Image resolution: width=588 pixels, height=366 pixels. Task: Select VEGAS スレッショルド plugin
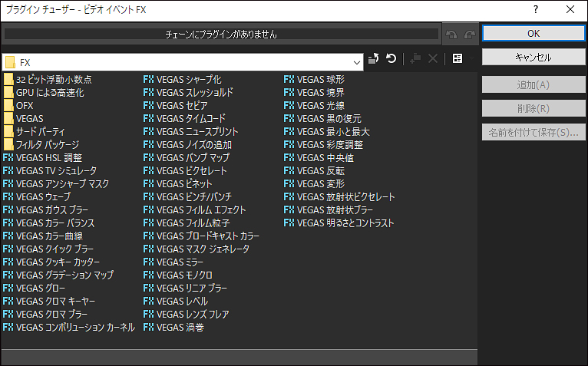188,93
